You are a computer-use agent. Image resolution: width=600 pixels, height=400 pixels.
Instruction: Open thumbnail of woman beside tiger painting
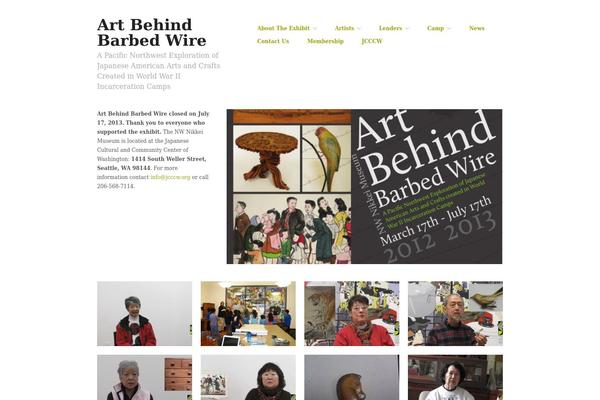pos(352,313)
